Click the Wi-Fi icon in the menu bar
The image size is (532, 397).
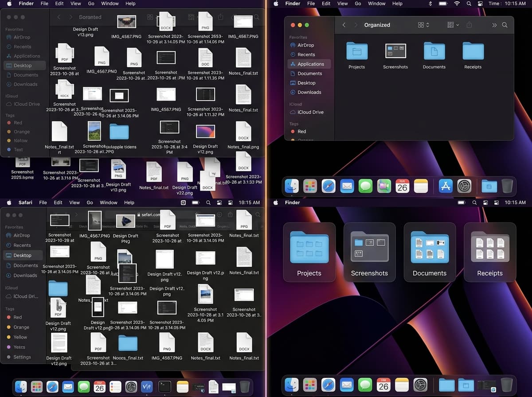[457, 4]
